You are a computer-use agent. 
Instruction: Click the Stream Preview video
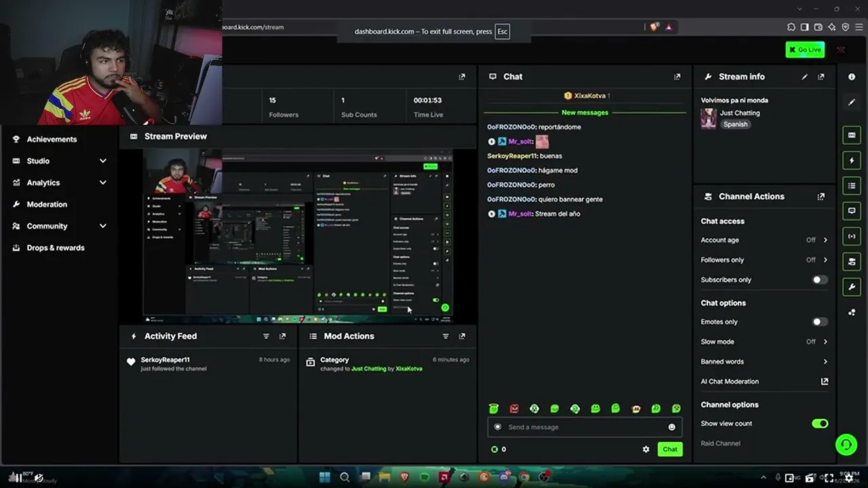click(x=298, y=236)
